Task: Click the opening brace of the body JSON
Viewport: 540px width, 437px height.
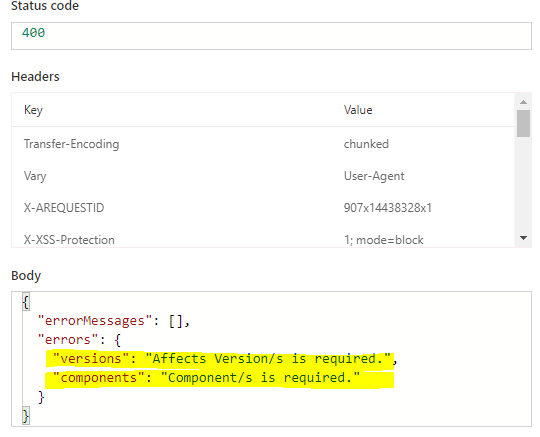Action: [x=26, y=302]
